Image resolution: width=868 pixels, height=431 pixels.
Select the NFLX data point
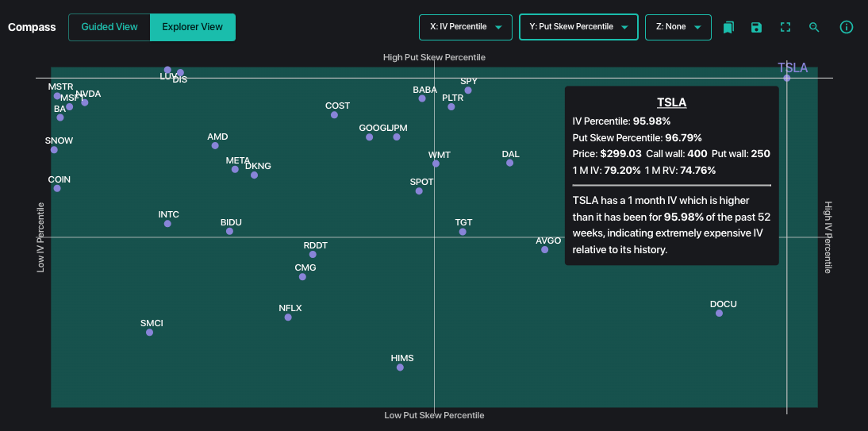tap(288, 317)
